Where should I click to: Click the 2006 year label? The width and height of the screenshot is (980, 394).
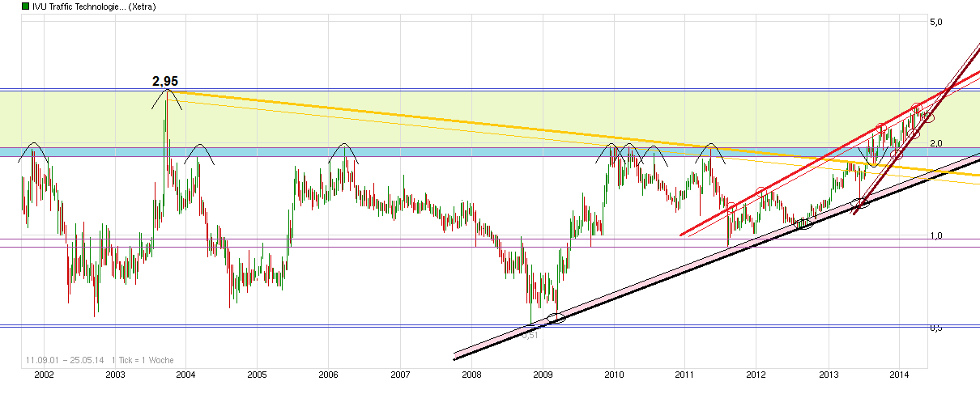click(x=328, y=375)
